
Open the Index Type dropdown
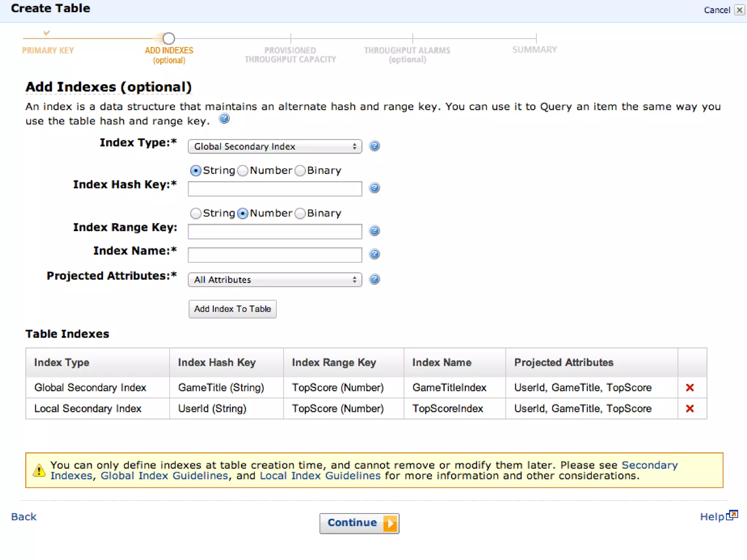[275, 147]
